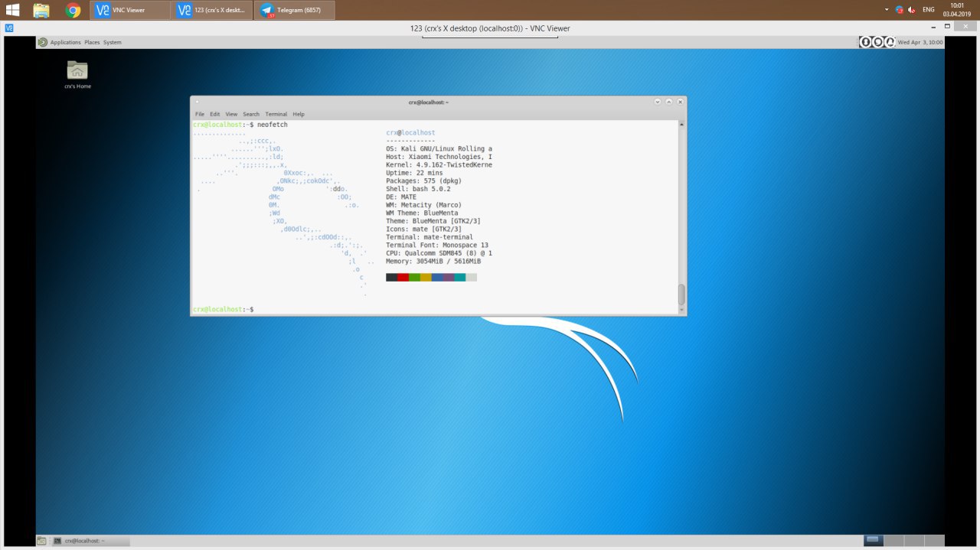This screenshot has width=980, height=550.
Task: Open the MATE panel clock Wed Apr 3
Action: click(x=920, y=42)
